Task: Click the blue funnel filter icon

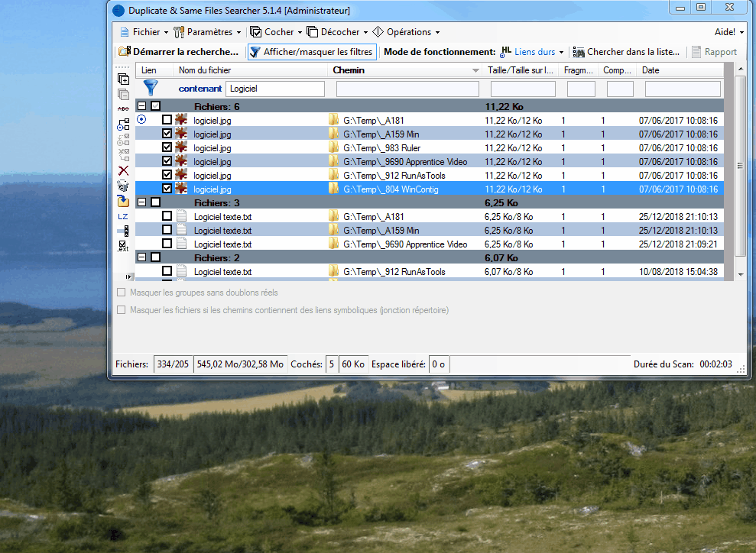Action: click(x=151, y=88)
